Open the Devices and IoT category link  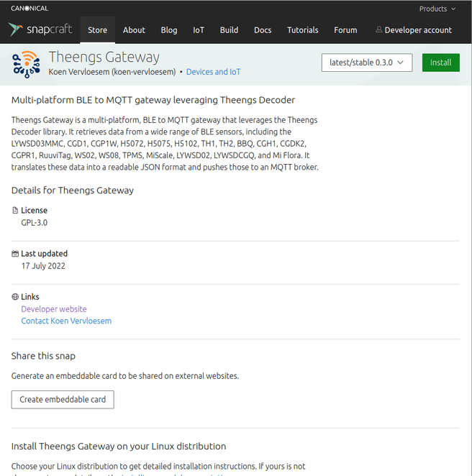213,72
